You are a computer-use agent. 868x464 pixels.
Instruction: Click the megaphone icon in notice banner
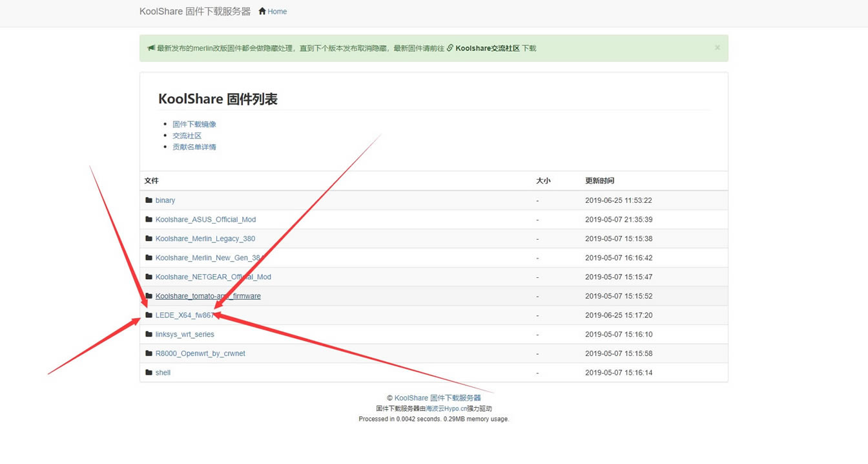click(x=151, y=48)
